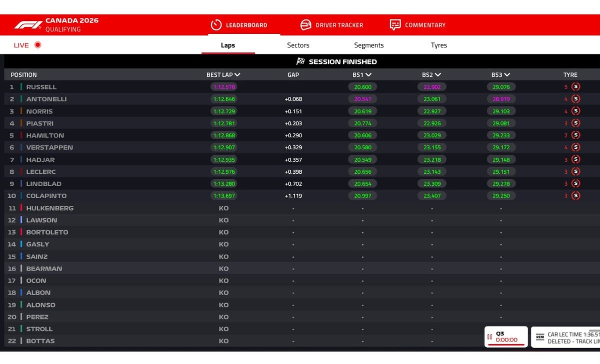Switch to the Segments tab
Image resolution: width=600 pixels, height=364 pixels.
click(369, 45)
